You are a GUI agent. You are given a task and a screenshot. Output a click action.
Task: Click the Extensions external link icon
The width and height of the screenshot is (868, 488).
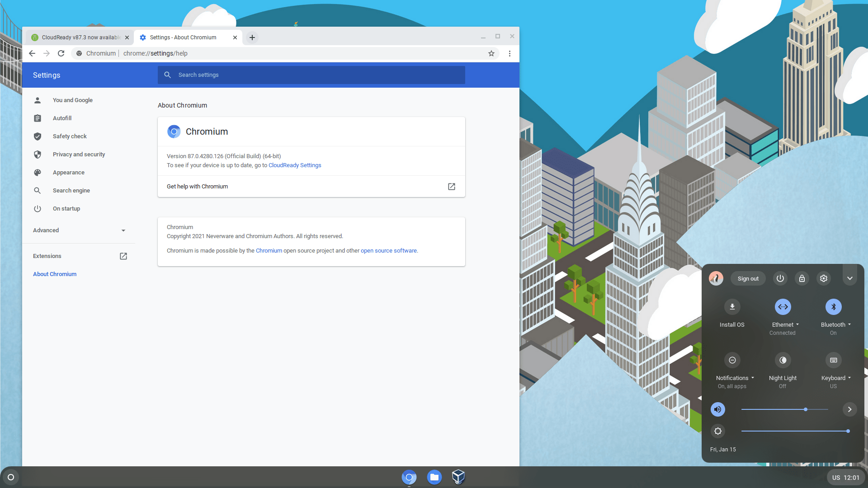click(123, 256)
